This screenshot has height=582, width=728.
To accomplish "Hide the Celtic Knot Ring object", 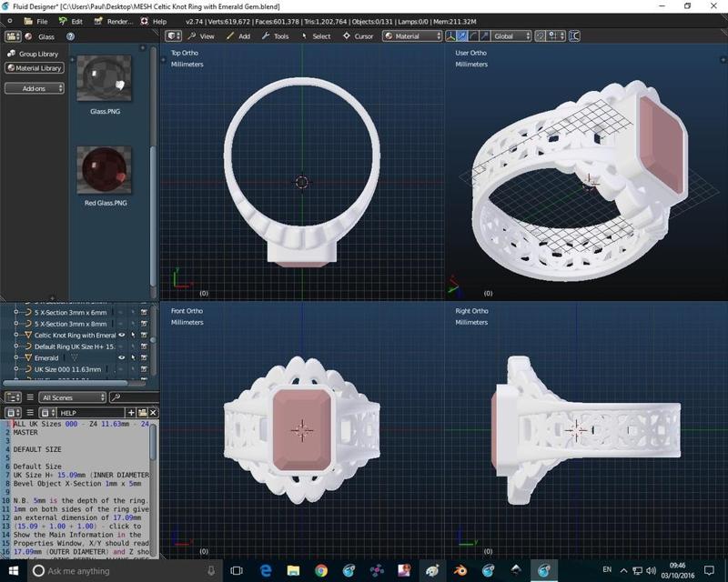I will point(122,335).
